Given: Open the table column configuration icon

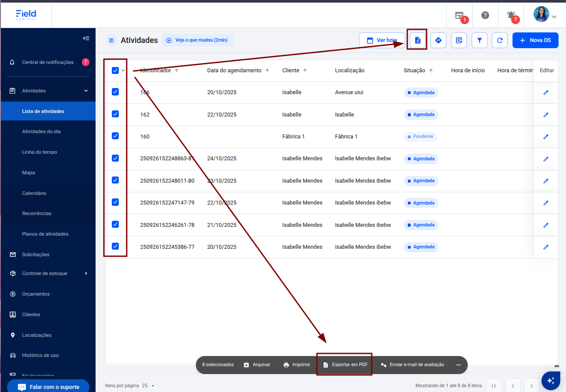Looking at the screenshot, I should click(459, 40).
